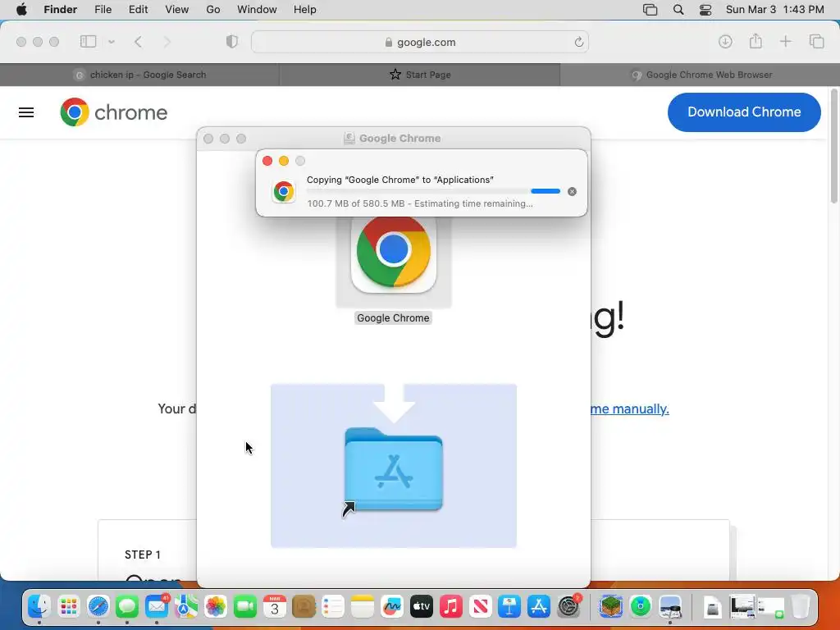Minimize the copy progress window
Screen dimensions: 840x630
coord(284,161)
